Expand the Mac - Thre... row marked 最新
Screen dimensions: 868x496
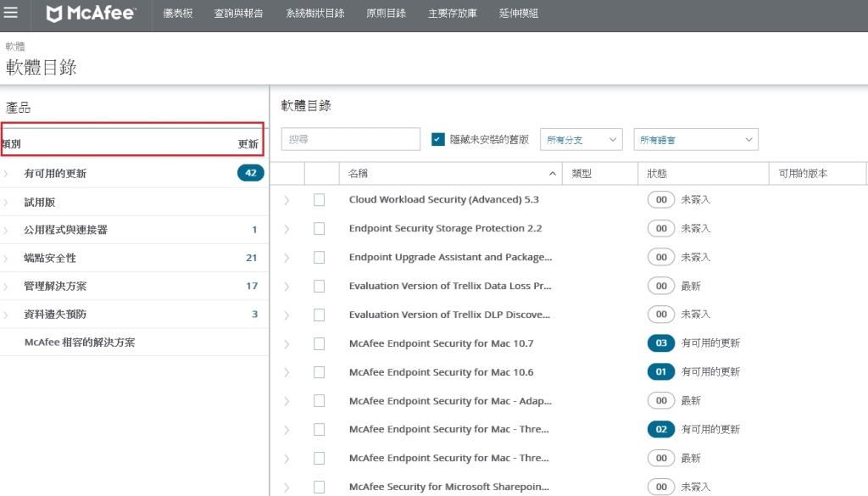tap(287, 459)
